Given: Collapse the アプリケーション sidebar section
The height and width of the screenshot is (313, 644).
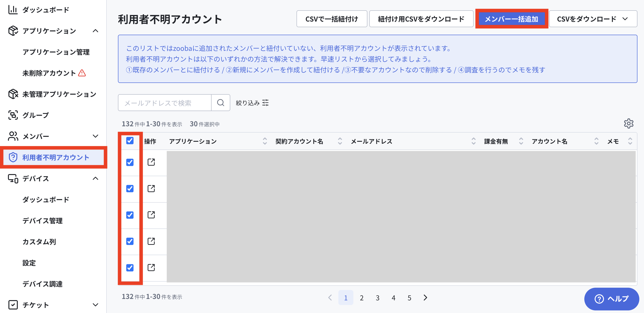Looking at the screenshot, I should [95, 31].
